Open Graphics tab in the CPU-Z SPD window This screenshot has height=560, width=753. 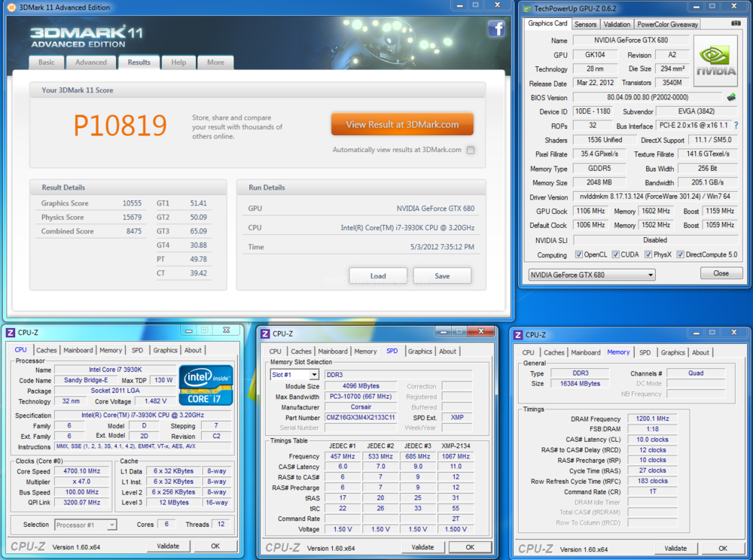420,352
